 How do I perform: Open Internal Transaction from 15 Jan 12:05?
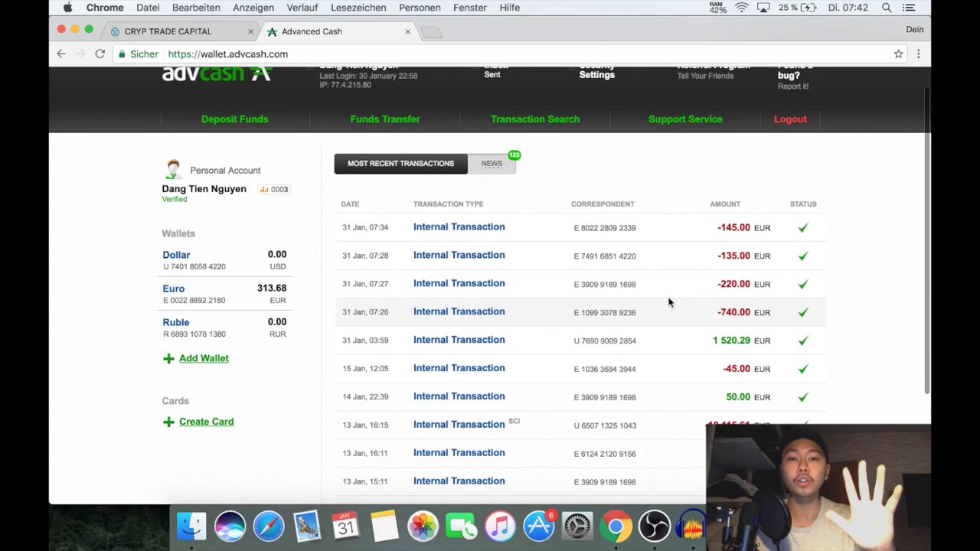coord(459,368)
